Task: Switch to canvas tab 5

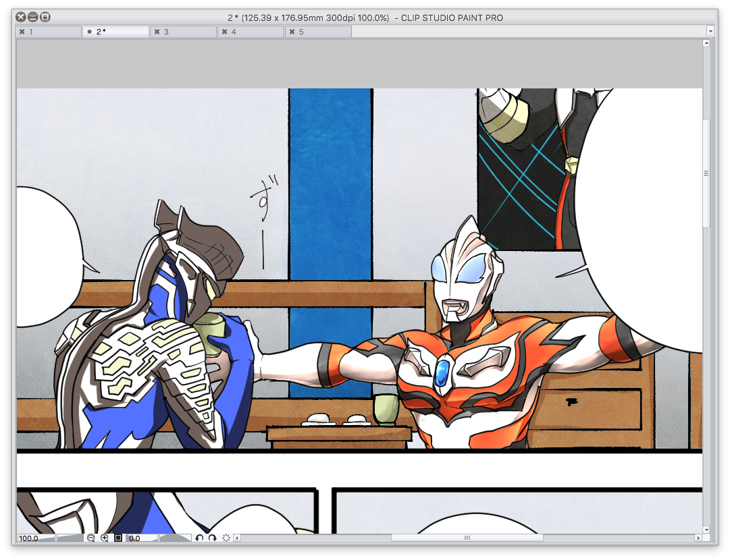Action: [x=319, y=32]
